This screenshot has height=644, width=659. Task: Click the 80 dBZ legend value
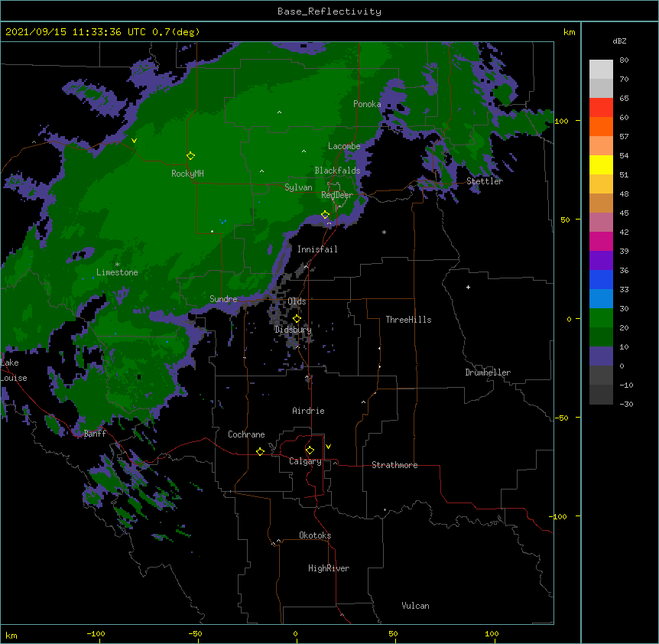[x=624, y=60]
